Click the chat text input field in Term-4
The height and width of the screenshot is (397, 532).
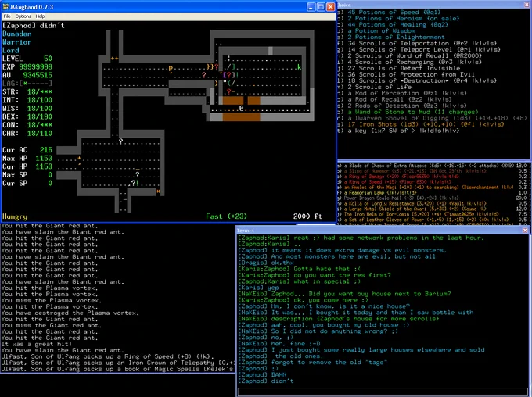[383, 392]
